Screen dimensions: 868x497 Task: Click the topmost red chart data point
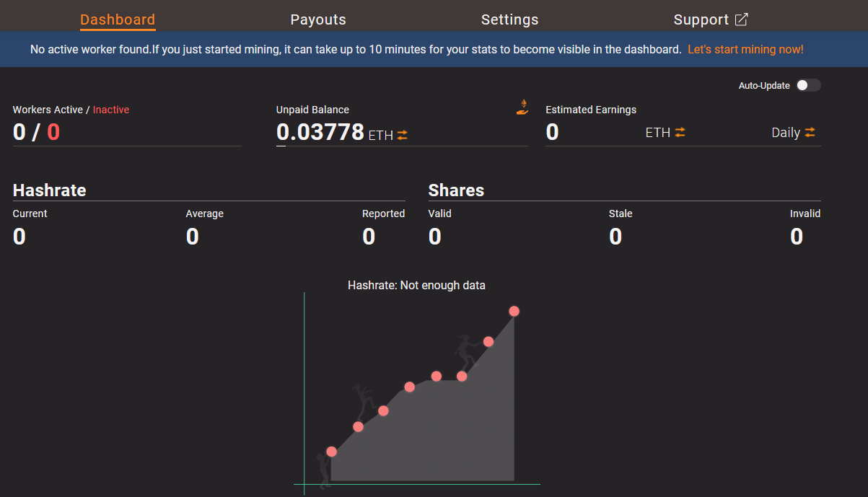pos(514,311)
